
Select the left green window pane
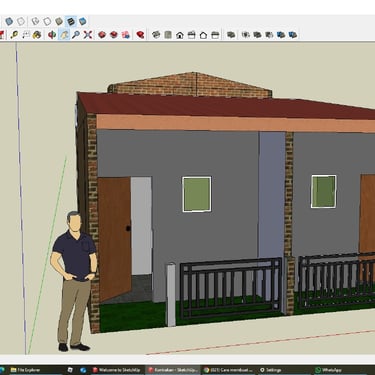[x=197, y=194]
